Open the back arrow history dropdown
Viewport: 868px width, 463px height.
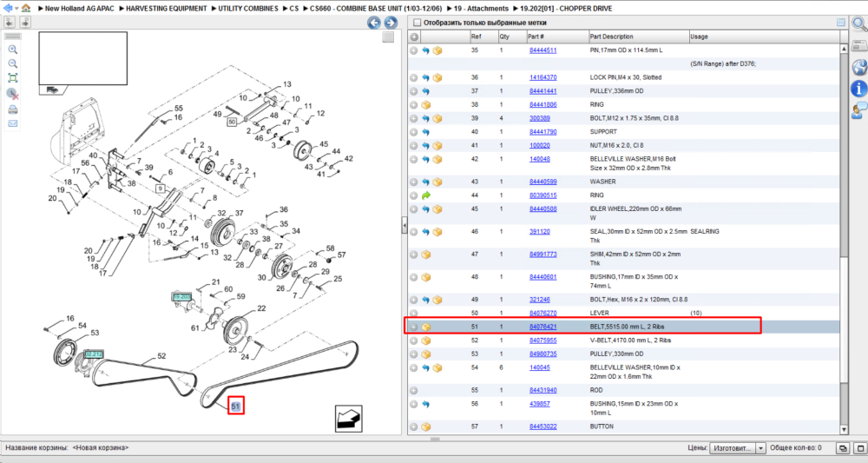(x=16, y=9)
